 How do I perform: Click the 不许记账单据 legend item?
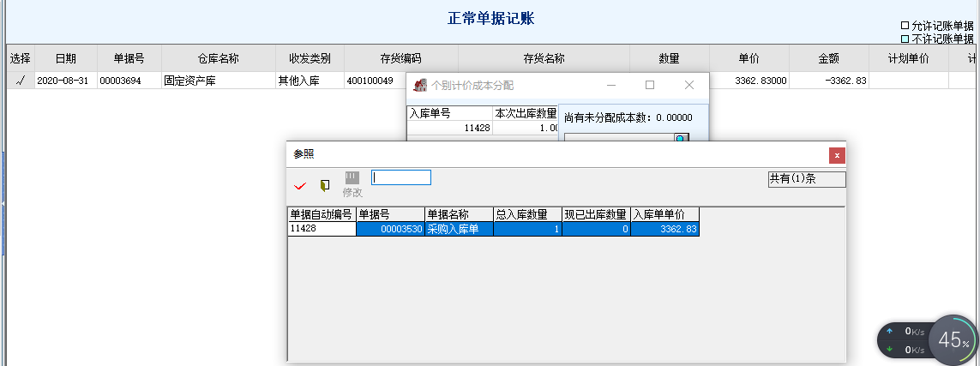tap(937, 39)
